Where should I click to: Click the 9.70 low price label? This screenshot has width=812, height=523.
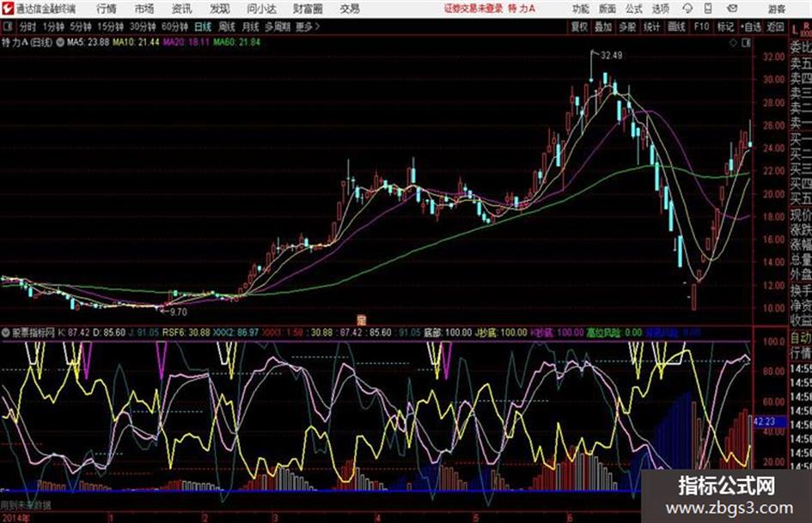click(178, 312)
